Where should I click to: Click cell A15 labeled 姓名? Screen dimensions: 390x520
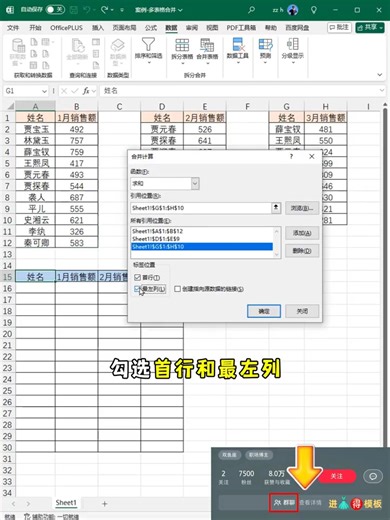pos(35,277)
